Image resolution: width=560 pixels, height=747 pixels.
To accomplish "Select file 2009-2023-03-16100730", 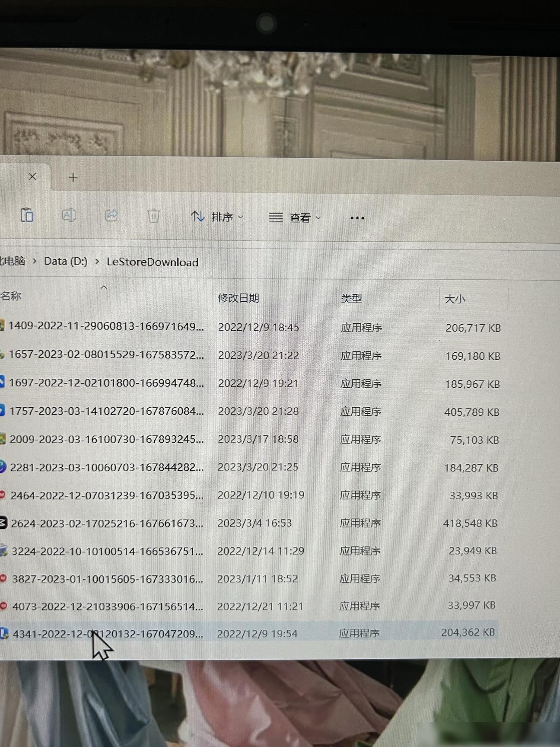I will (x=106, y=439).
